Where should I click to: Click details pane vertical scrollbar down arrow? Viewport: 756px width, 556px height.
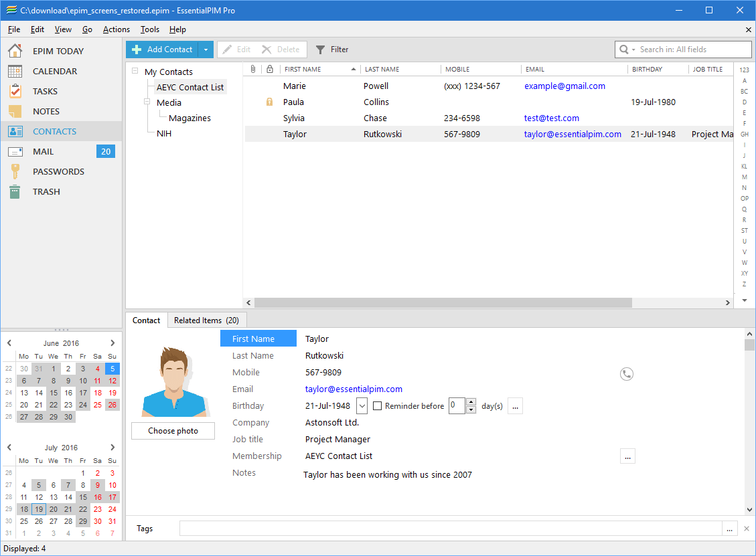(x=749, y=510)
